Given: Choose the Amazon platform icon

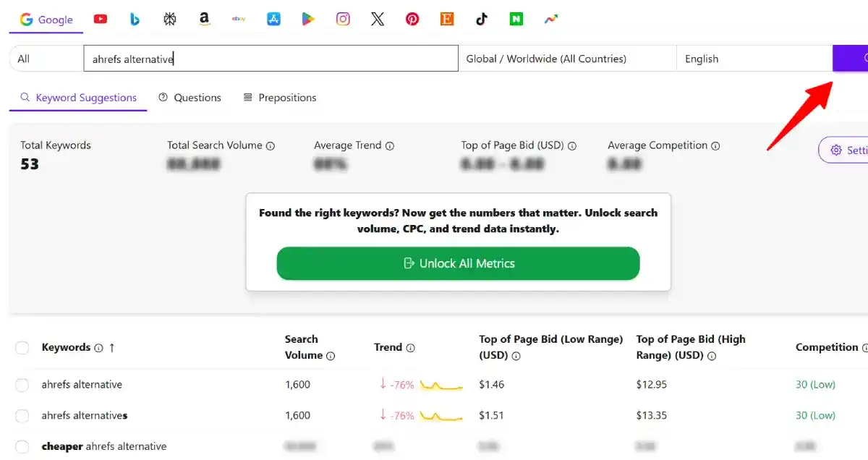Looking at the screenshot, I should click(204, 20).
